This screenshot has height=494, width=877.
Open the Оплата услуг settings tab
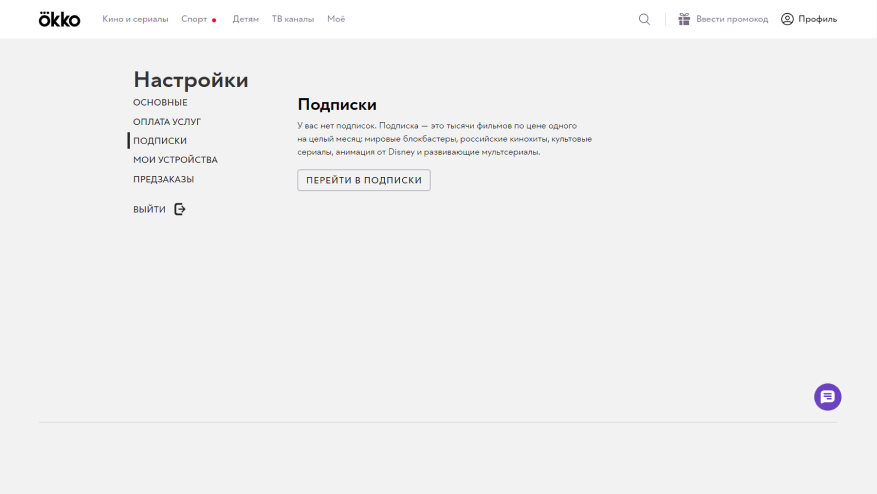click(x=167, y=122)
